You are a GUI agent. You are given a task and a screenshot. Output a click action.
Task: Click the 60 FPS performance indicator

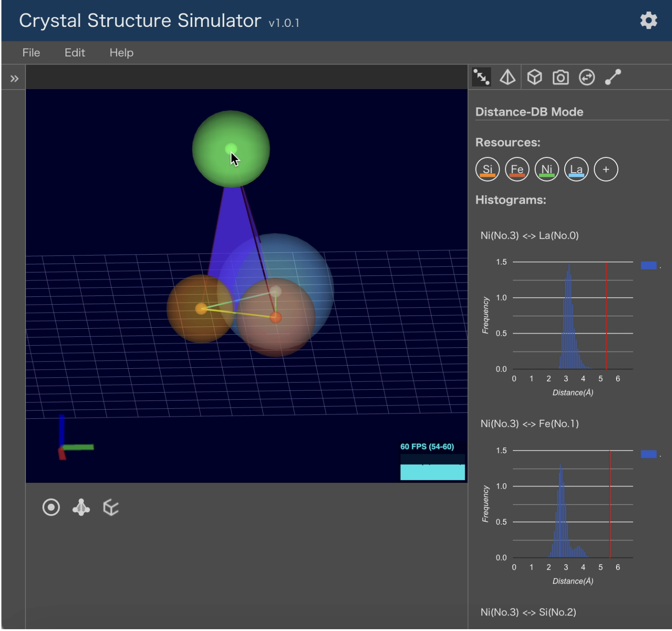click(426, 447)
